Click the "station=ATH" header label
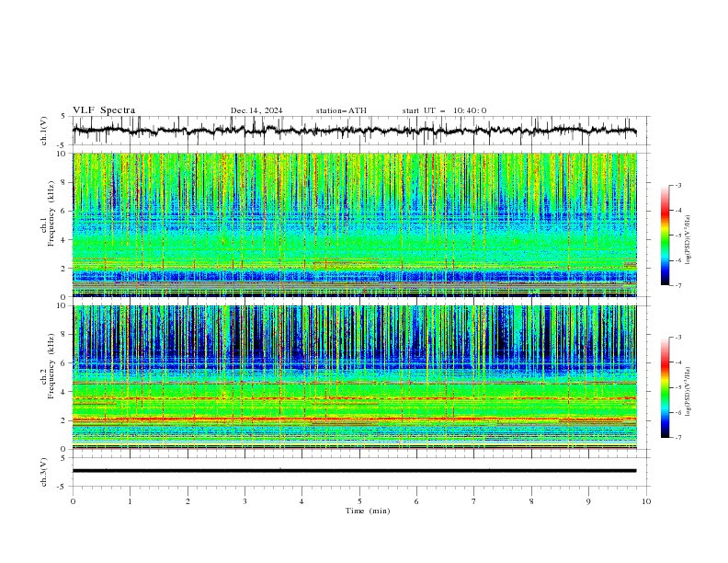Image resolution: width=728 pixels, height=563 pixels. tap(341, 110)
